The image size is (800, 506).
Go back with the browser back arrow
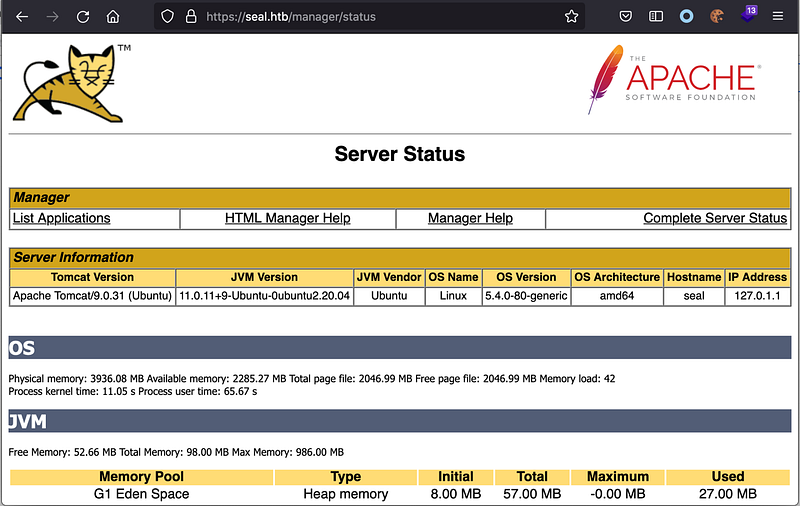[x=22, y=17]
